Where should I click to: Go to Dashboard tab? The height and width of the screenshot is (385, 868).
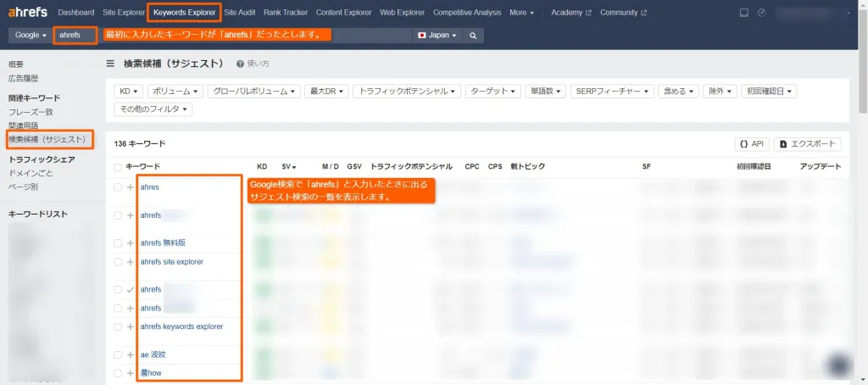pyautogui.click(x=75, y=13)
